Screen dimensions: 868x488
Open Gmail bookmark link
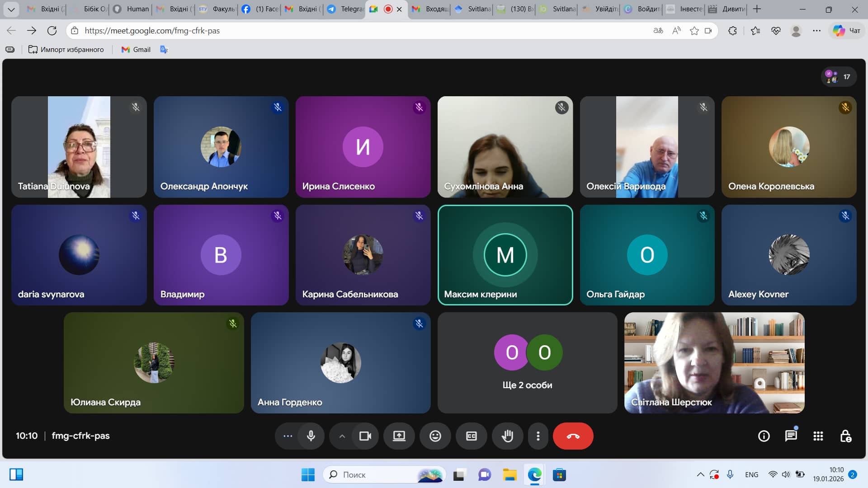tap(136, 50)
